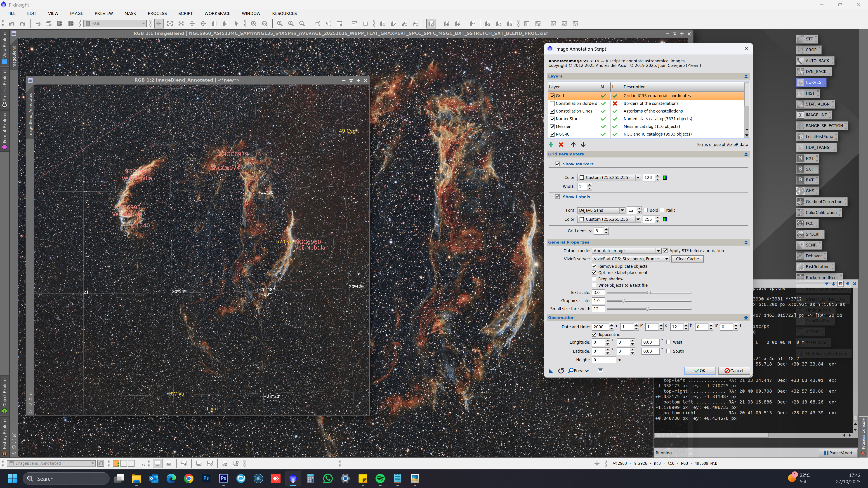
Task: Open Terms of use of VizieR data
Action: point(722,145)
